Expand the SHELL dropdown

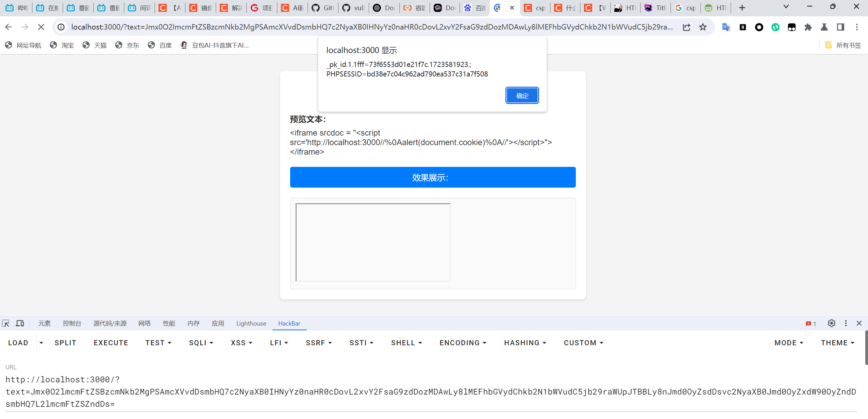point(406,343)
